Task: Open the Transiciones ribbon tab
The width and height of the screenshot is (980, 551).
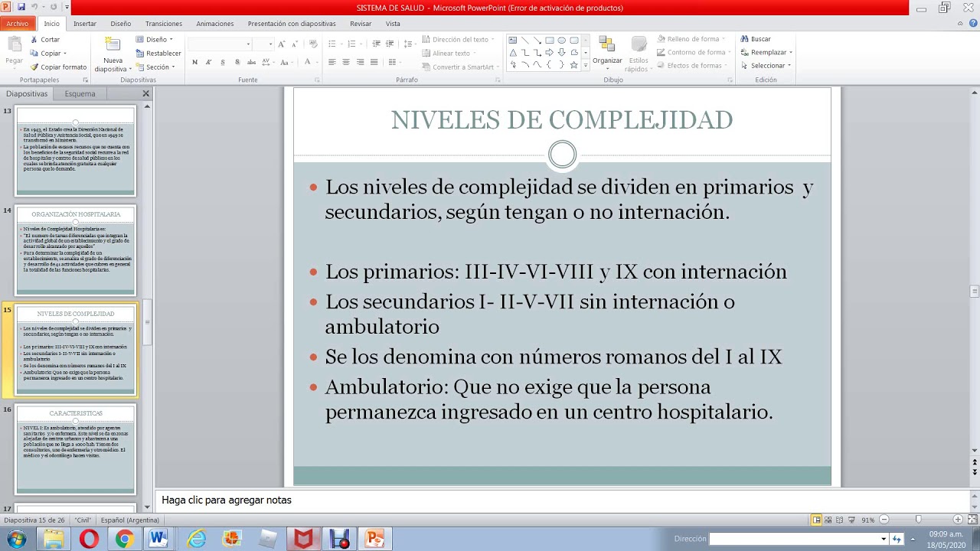Action: coord(164,24)
